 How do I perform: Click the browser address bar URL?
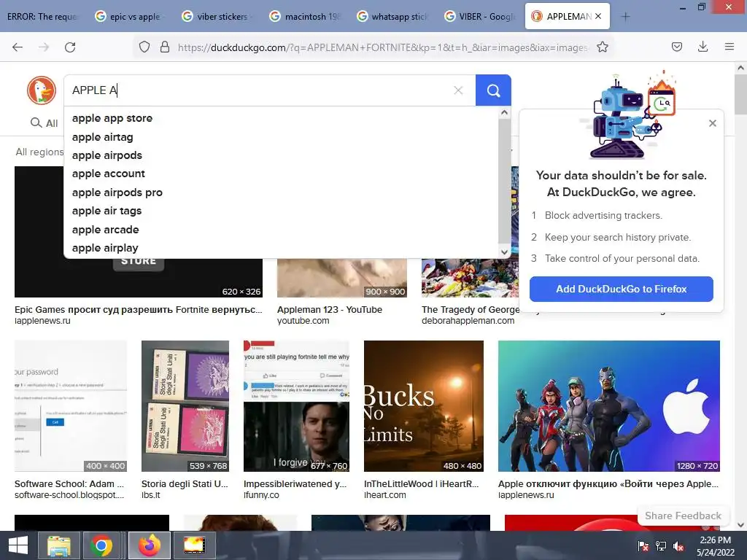(x=383, y=47)
